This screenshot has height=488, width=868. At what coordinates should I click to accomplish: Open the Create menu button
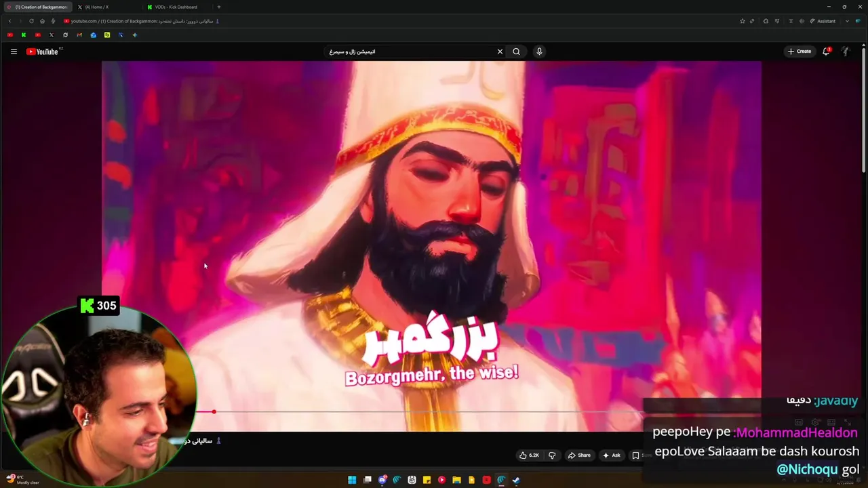coord(800,52)
